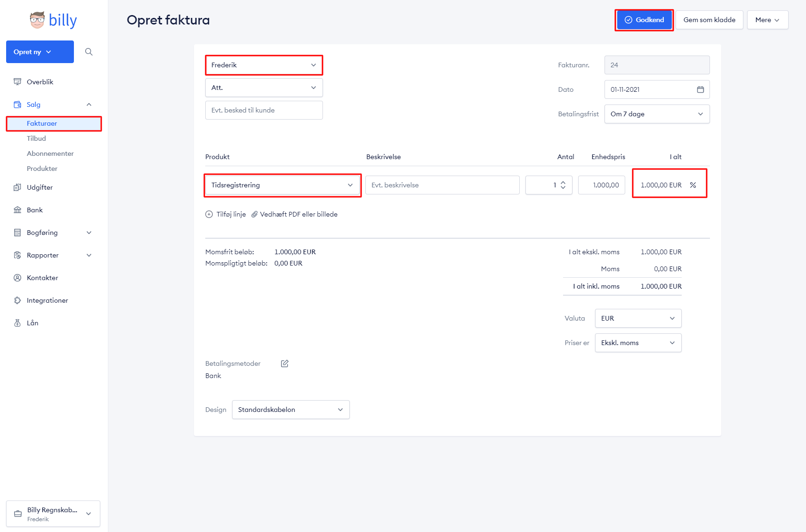Expand the Bogføring section

[89, 233]
